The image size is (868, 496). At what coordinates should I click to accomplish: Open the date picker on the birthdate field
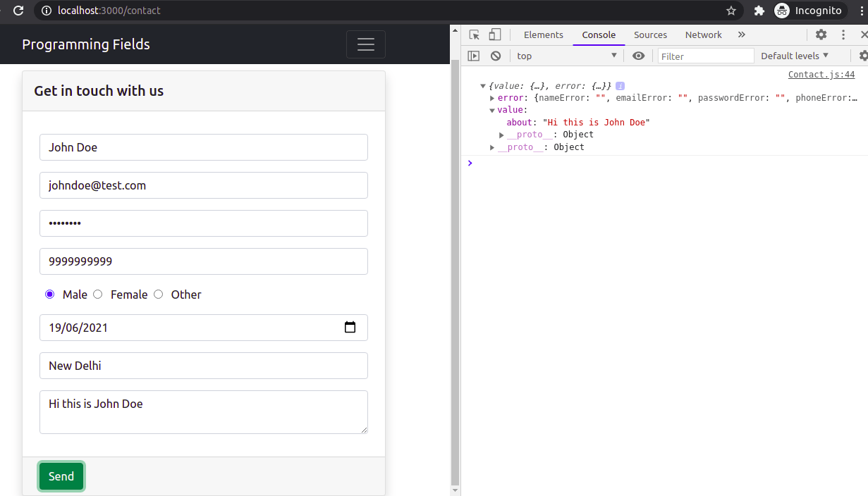pyautogui.click(x=350, y=327)
